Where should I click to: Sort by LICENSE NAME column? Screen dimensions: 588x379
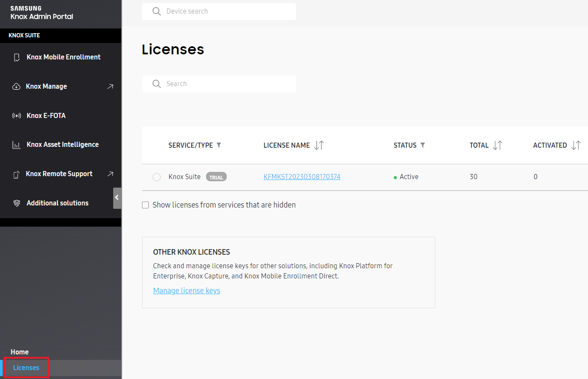click(x=319, y=145)
